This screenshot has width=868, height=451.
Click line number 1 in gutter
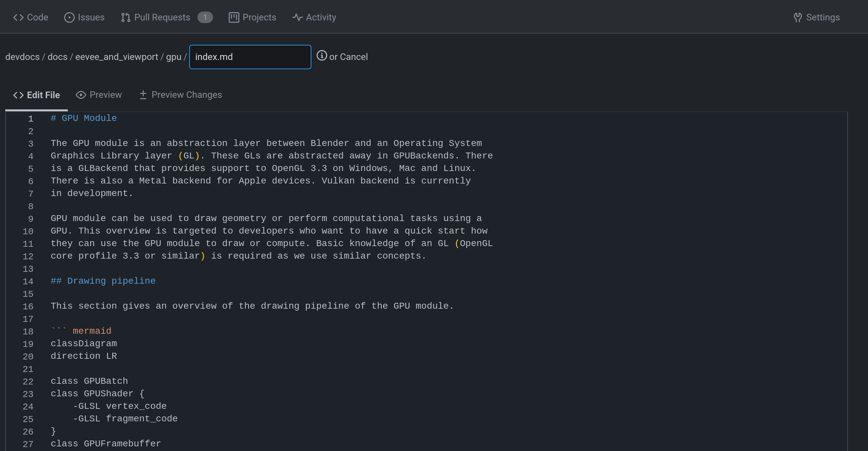31,119
